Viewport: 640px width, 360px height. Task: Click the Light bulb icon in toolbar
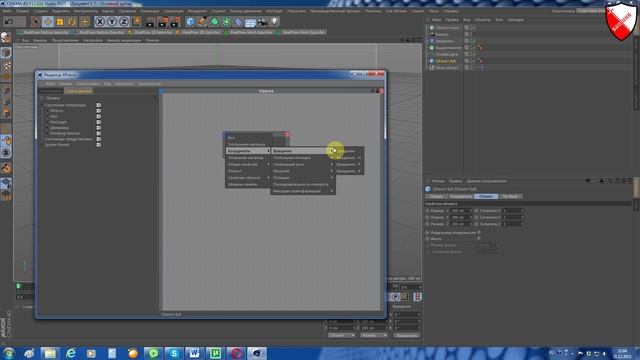[274, 21]
